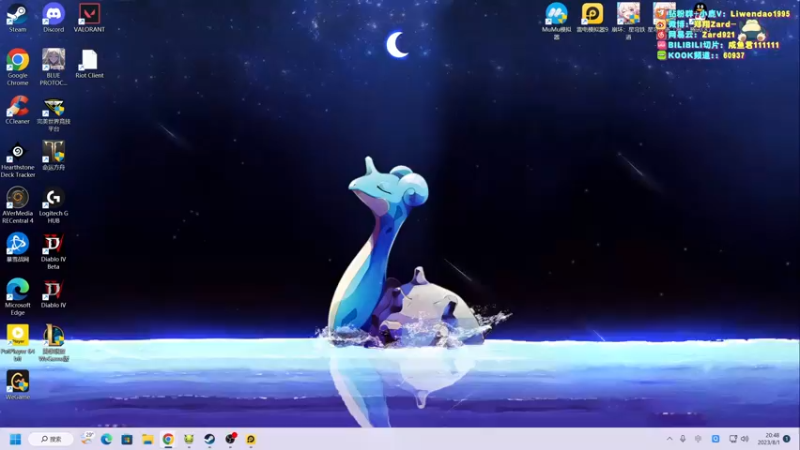Launch VALORANT from the desktop

pyautogui.click(x=89, y=18)
